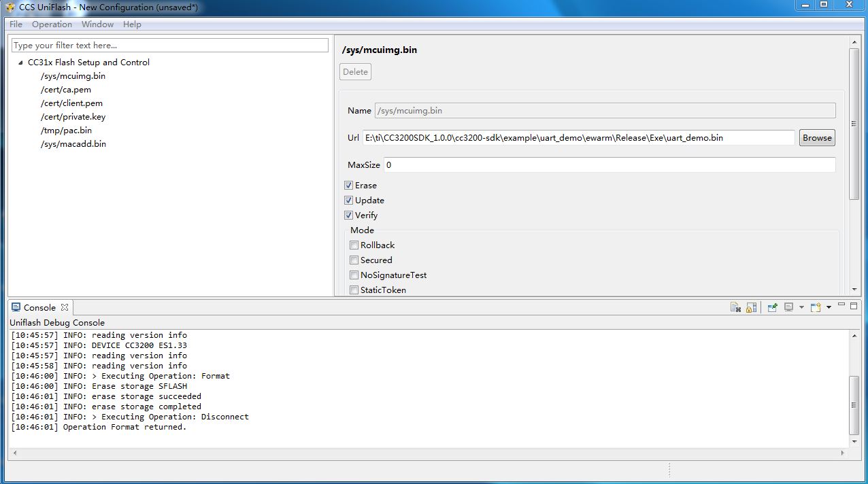Screen dimensions: 868x484
Task: Close the Console tab via its X
Action: click(x=65, y=307)
